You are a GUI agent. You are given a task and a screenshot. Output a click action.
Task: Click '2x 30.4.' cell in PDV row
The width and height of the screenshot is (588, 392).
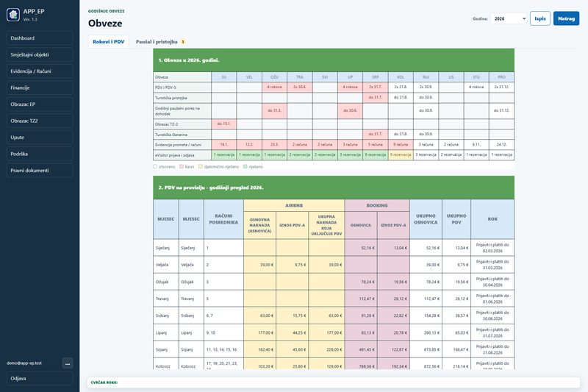coord(300,87)
